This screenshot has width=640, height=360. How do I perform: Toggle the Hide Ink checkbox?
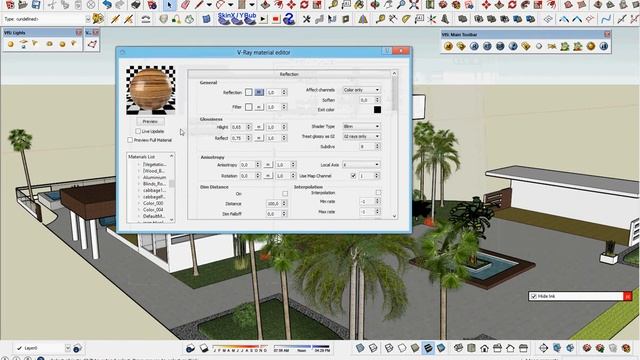[x=533, y=296]
